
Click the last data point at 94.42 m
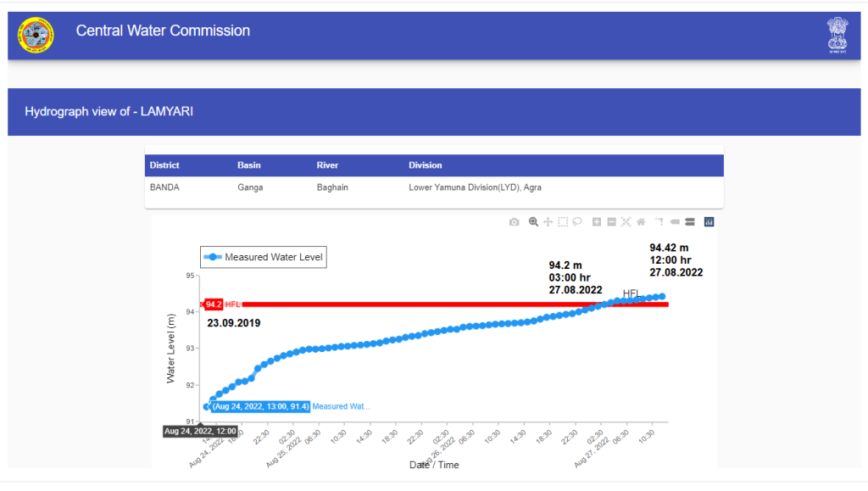pos(661,297)
